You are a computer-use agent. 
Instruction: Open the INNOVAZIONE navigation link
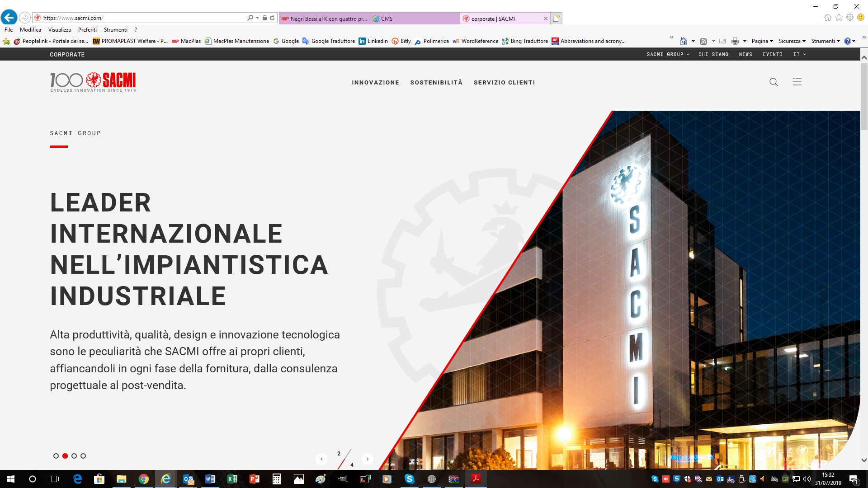pyautogui.click(x=375, y=83)
